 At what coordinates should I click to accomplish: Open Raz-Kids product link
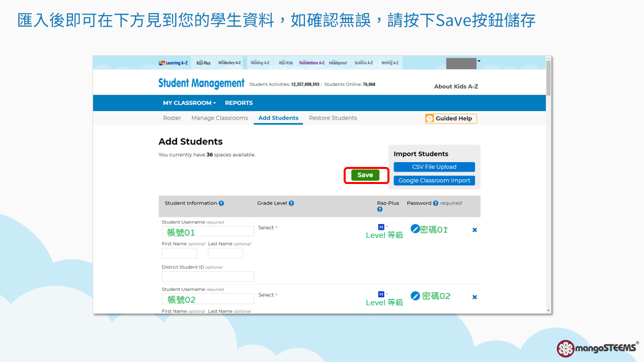(x=286, y=63)
